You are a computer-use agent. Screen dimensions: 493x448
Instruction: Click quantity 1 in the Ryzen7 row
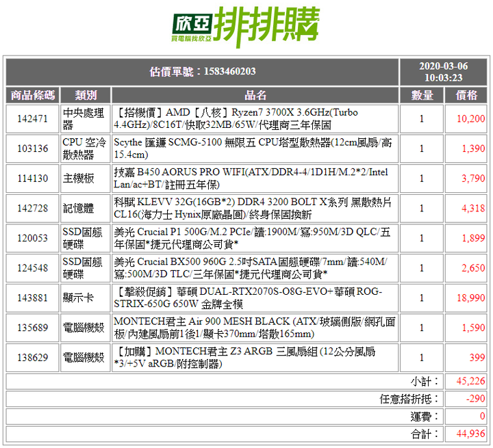pyautogui.click(x=422, y=119)
